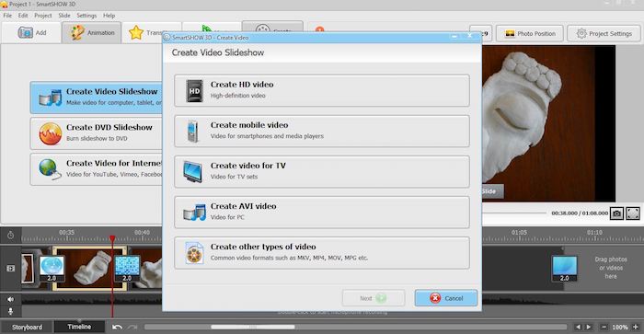Open the File menu
The height and width of the screenshot is (334, 644).
point(7,16)
